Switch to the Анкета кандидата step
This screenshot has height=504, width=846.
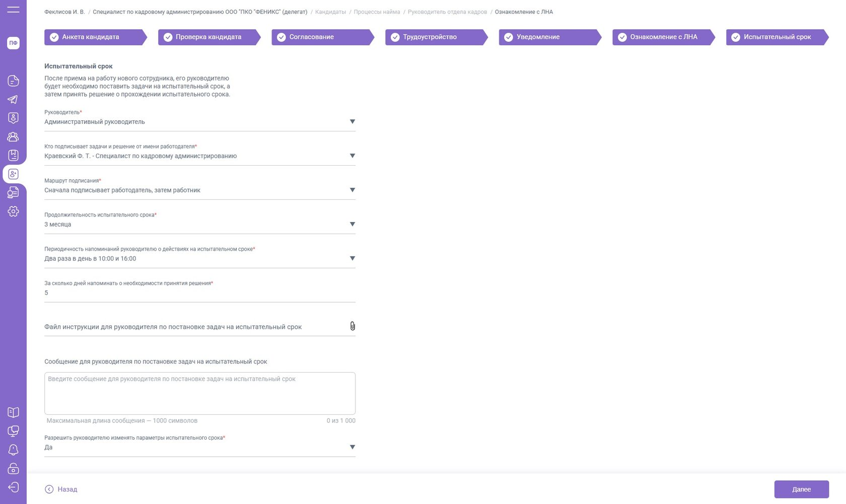[91, 37]
